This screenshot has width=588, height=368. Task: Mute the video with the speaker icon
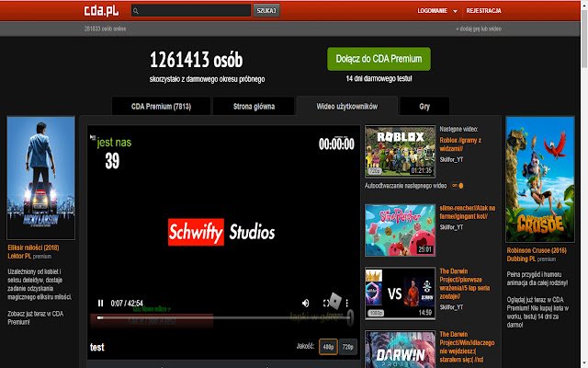(306, 303)
